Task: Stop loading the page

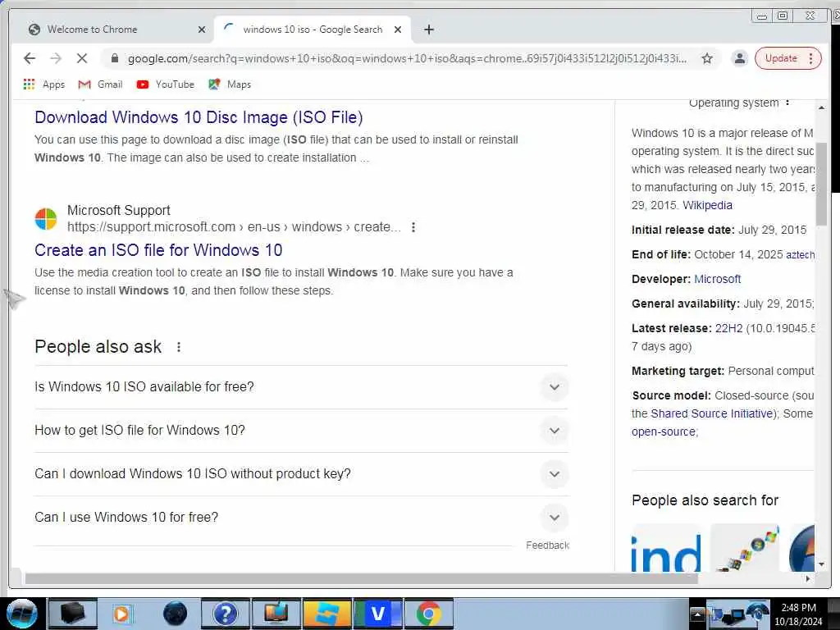Action: (x=82, y=58)
